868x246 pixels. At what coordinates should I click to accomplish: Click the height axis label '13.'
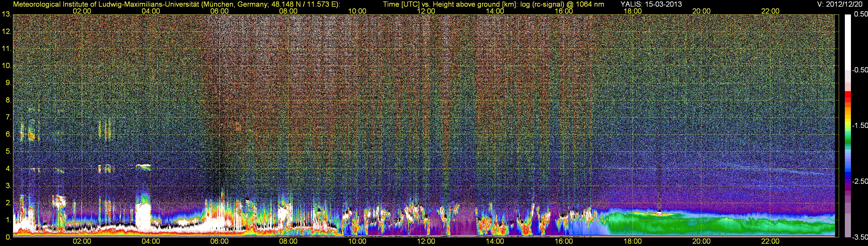(x=6, y=14)
